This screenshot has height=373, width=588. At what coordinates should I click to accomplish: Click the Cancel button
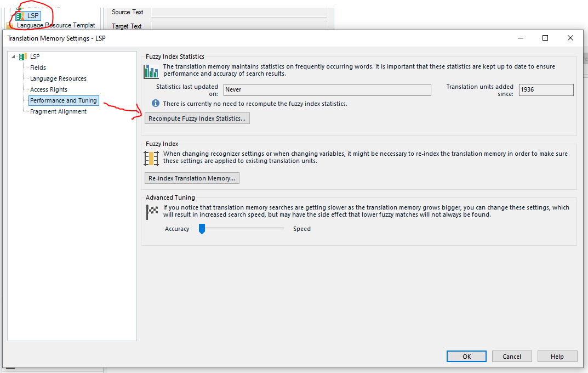click(511, 357)
